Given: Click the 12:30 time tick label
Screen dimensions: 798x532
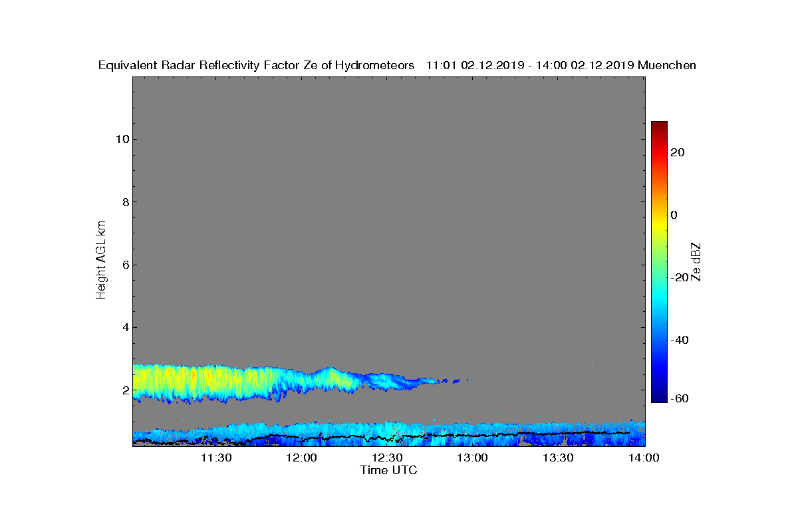Looking at the screenshot, I should pyautogui.click(x=388, y=458).
